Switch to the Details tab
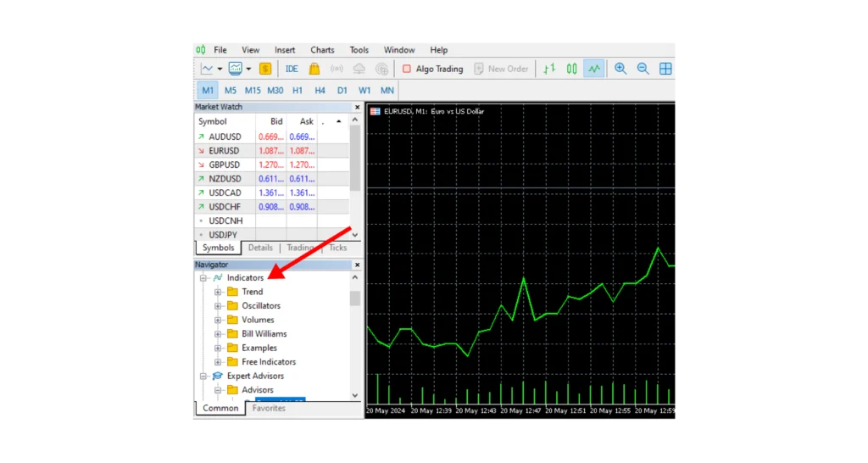The height and width of the screenshot is (463, 868). coord(260,248)
